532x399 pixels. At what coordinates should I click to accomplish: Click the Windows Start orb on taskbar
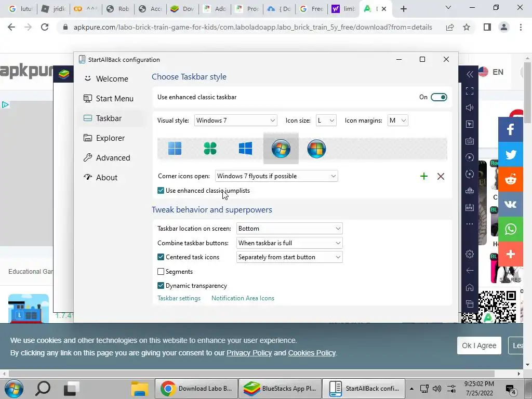click(14, 389)
